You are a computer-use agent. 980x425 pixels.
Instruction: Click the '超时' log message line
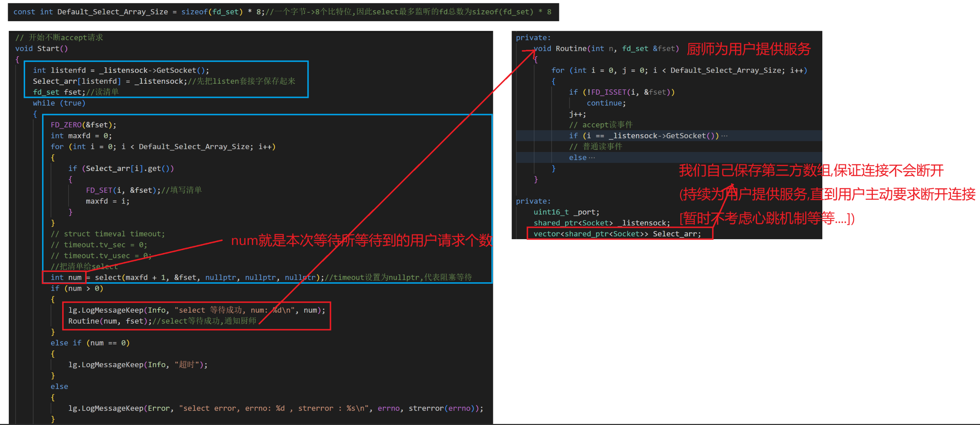(x=138, y=365)
